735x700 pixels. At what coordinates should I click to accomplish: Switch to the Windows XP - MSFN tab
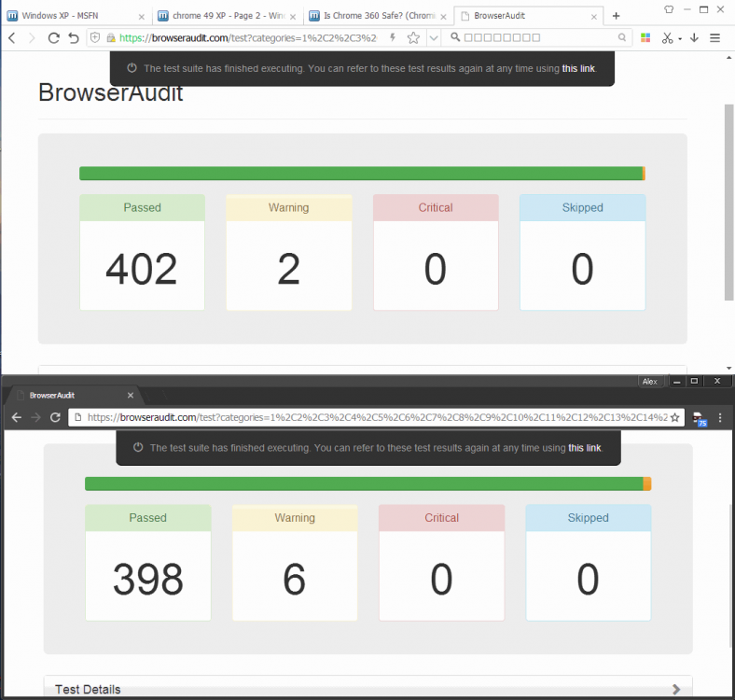(x=75, y=16)
